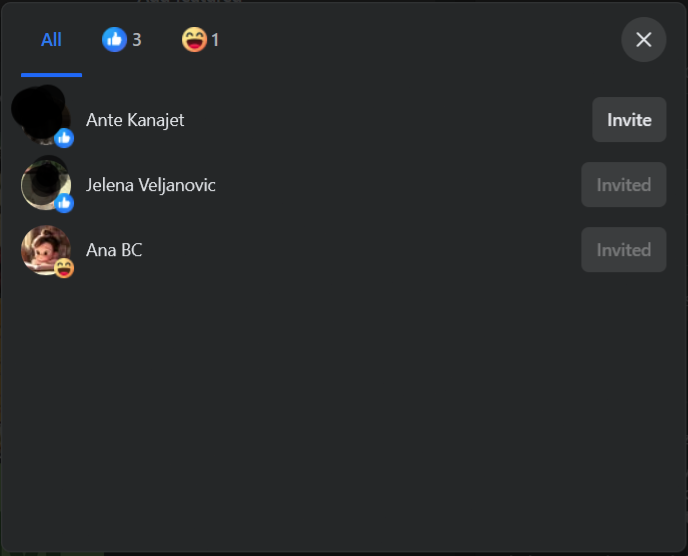Screen dimensions: 688x556
Task: Click the Like badge on Jelena Veljanovic's avatar
Action: 64,203
